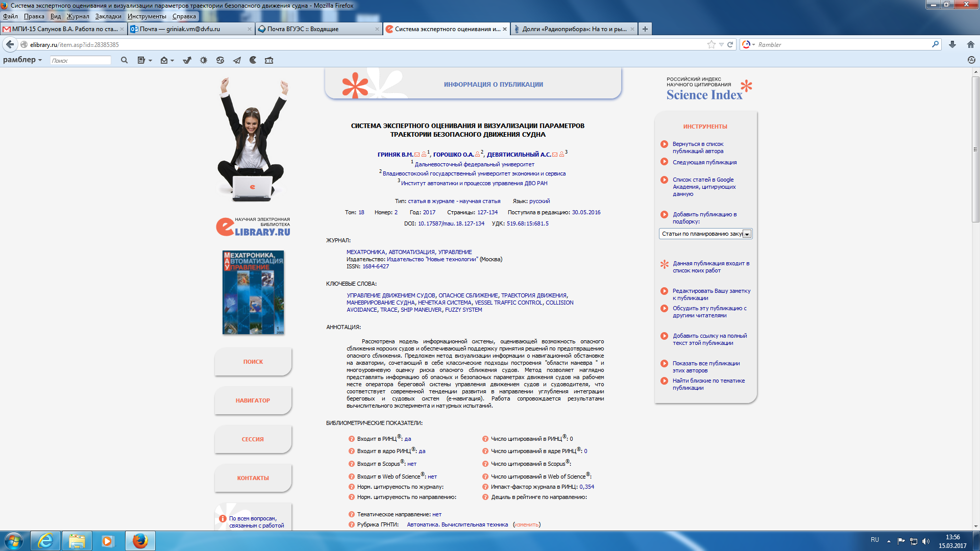This screenshot has width=980, height=551.
Task: Click the home page icon
Action: coord(971,44)
